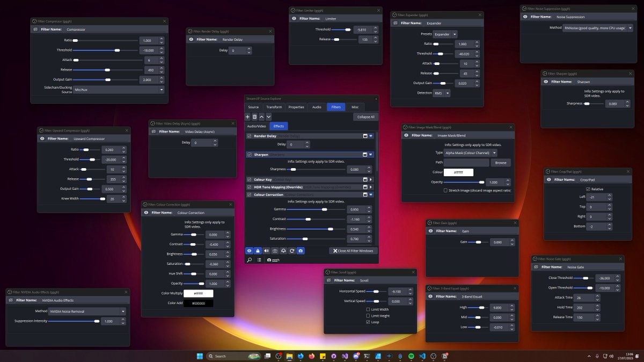
Task: Open Colour Correction filter window icon in Source Explorer
Action: coord(364,194)
